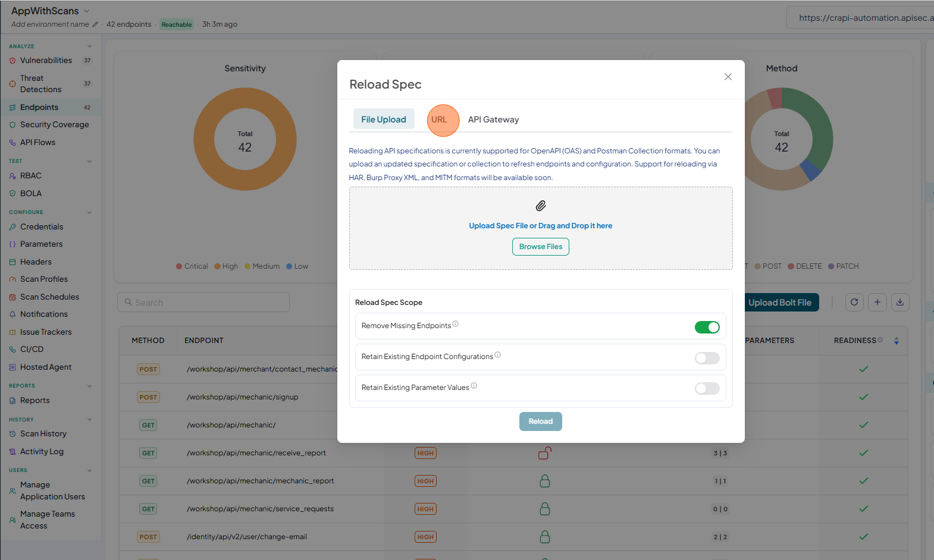Viewport: 934px width, 560px height.
Task: Click the paperclip icon in the upload area
Action: pos(541,206)
